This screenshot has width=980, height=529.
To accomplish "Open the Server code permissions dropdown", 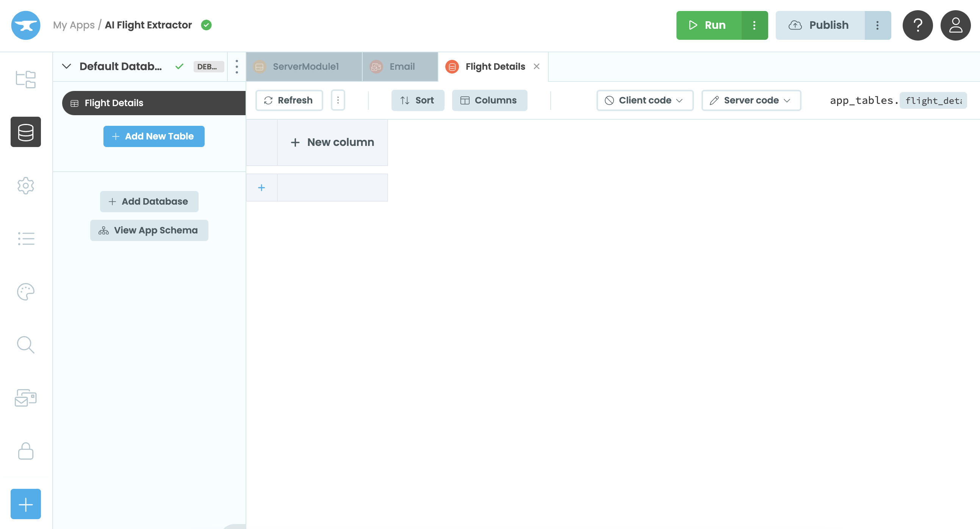I will pyautogui.click(x=751, y=100).
